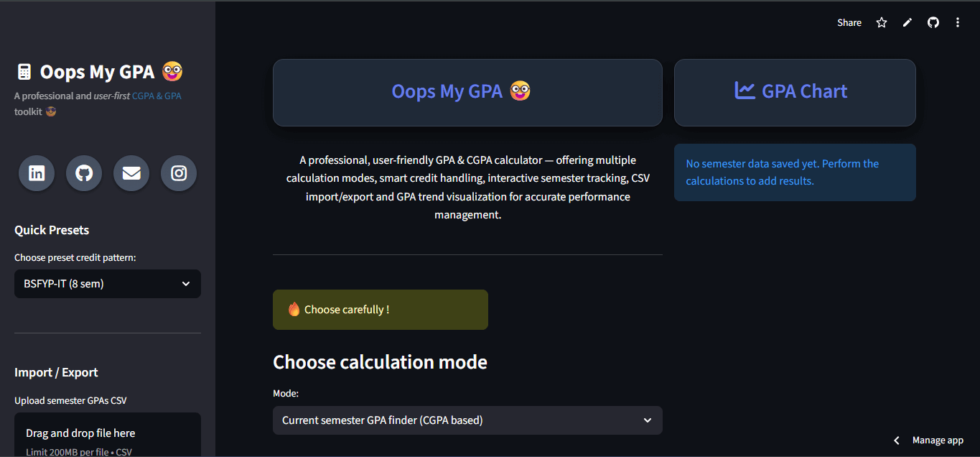
Task: Select the Oops My GPA tab
Action: point(467,92)
